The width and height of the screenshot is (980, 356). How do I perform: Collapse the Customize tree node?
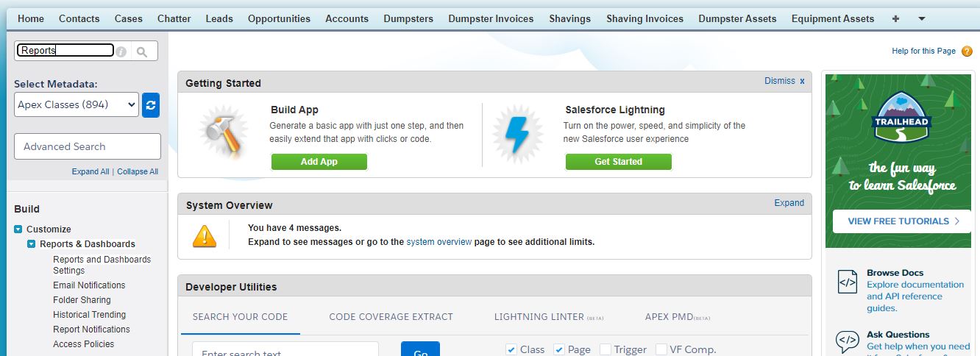(x=18, y=229)
